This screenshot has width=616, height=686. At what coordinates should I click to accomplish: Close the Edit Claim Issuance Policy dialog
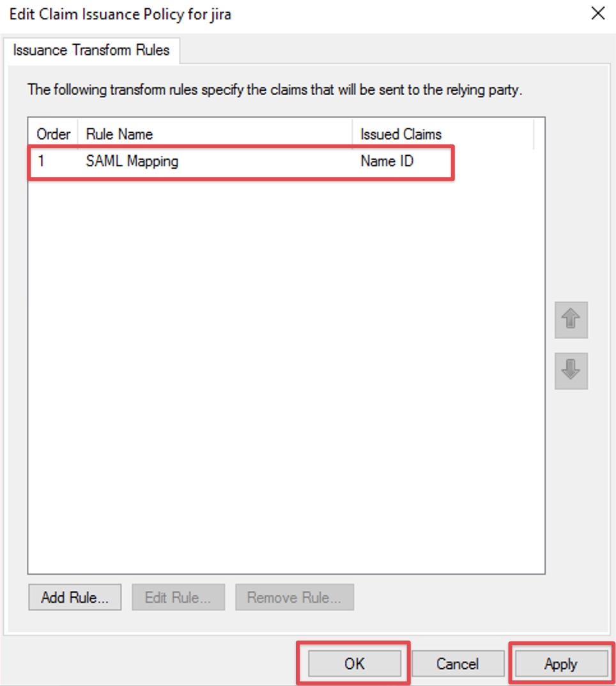597,14
